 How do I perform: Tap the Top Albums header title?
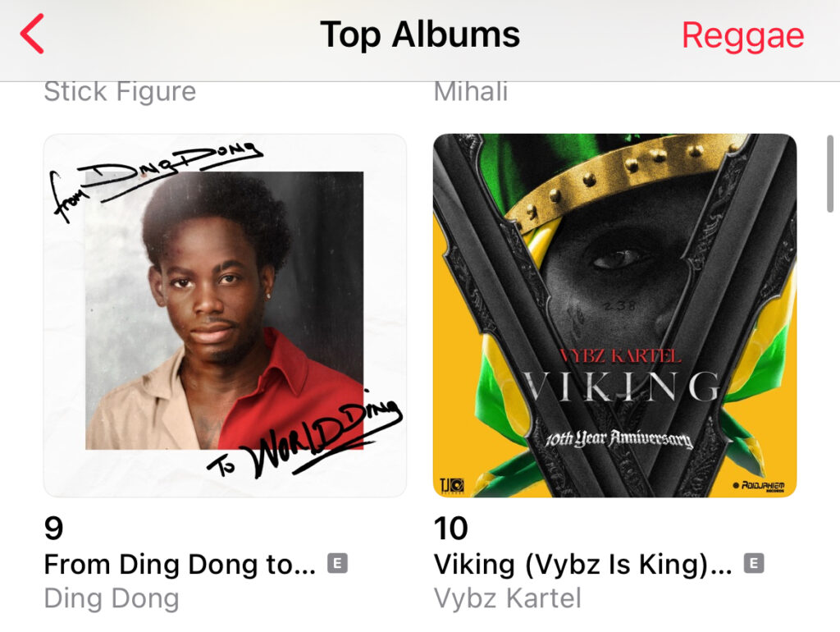[420, 34]
